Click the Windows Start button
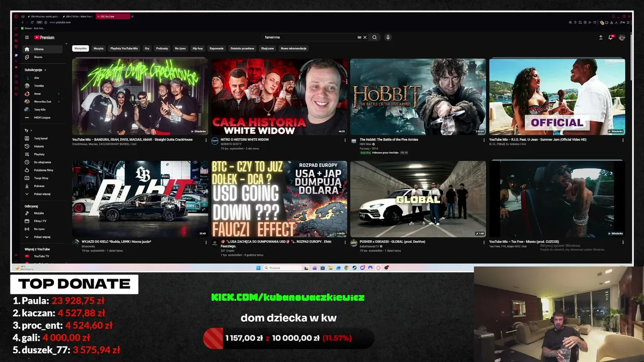 [259, 268]
